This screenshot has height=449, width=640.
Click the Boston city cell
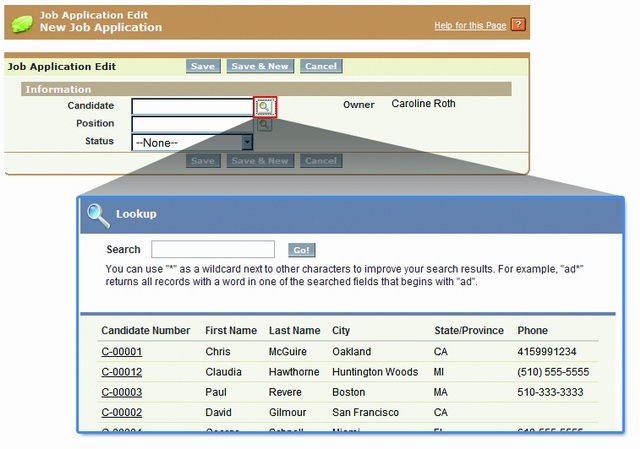(x=349, y=392)
